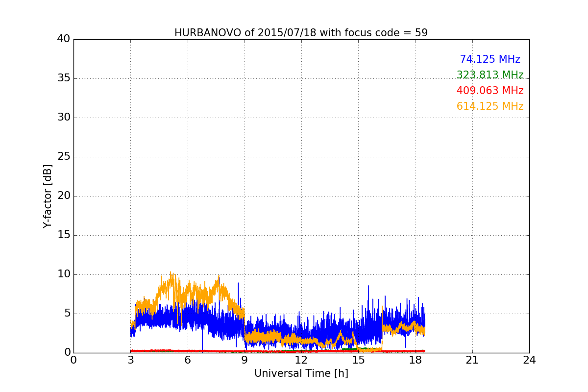Click the y-axis tick label 35
The image size is (588, 392).
64,78
